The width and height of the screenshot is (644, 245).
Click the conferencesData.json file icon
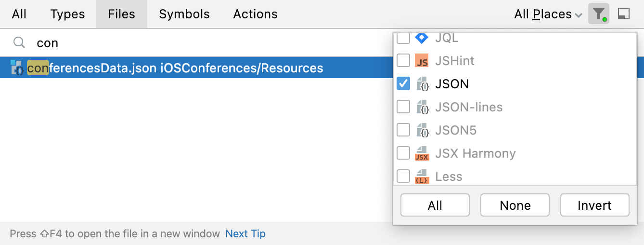(17, 68)
